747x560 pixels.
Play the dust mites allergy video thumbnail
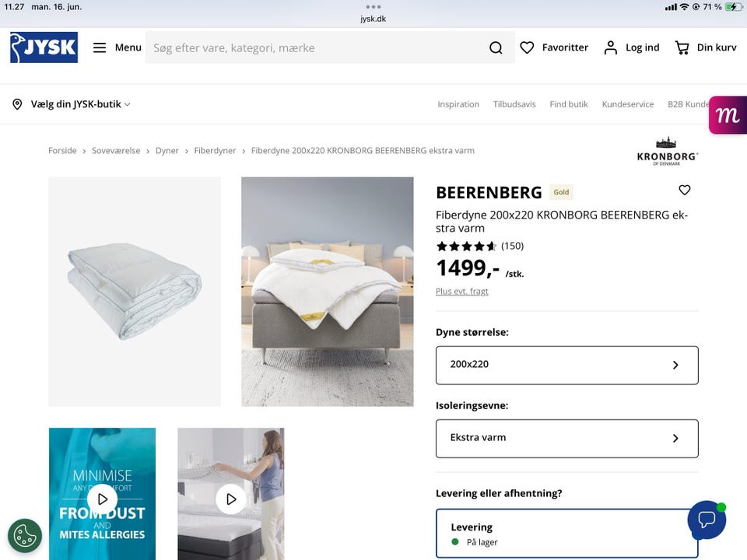click(102, 499)
